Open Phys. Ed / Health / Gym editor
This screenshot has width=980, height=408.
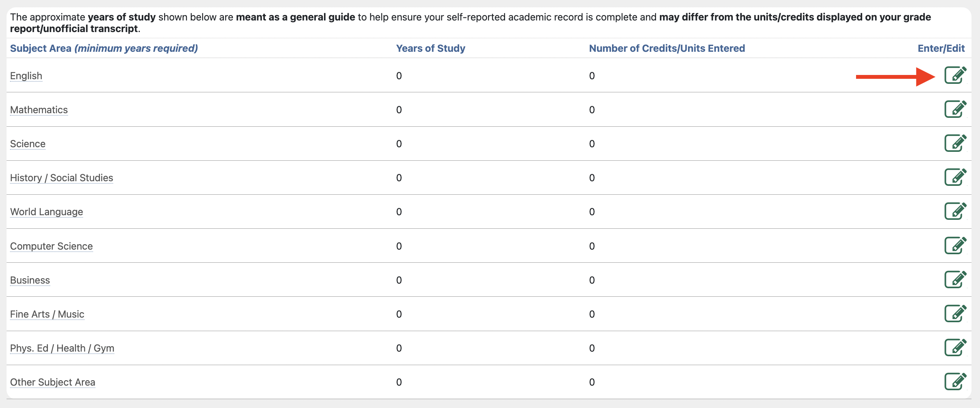coord(955,348)
